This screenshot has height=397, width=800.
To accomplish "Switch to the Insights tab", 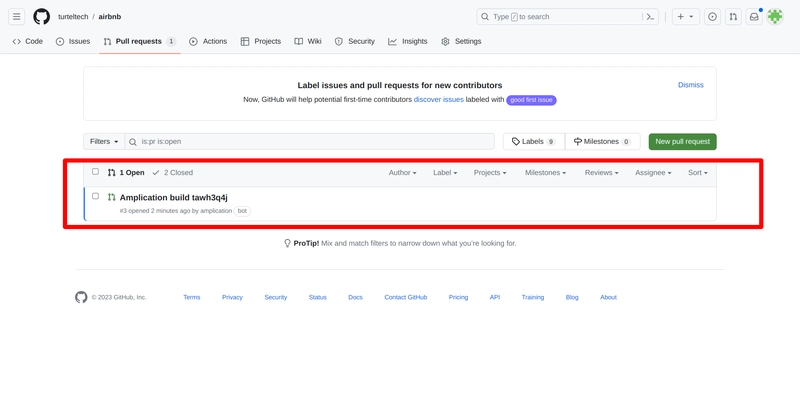I will point(408,41).
